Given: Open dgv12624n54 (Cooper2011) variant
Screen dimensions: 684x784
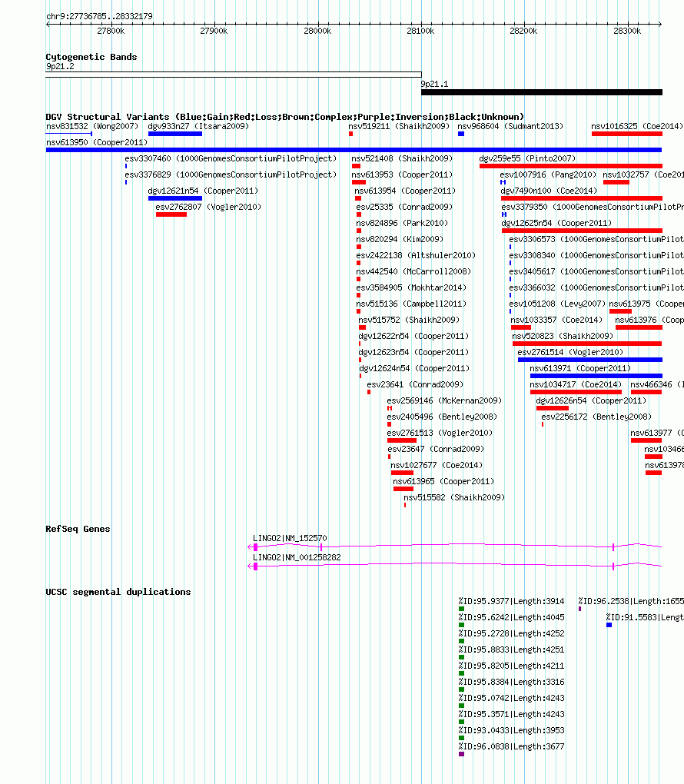Looking at the screenshot, I should (414, 368).
